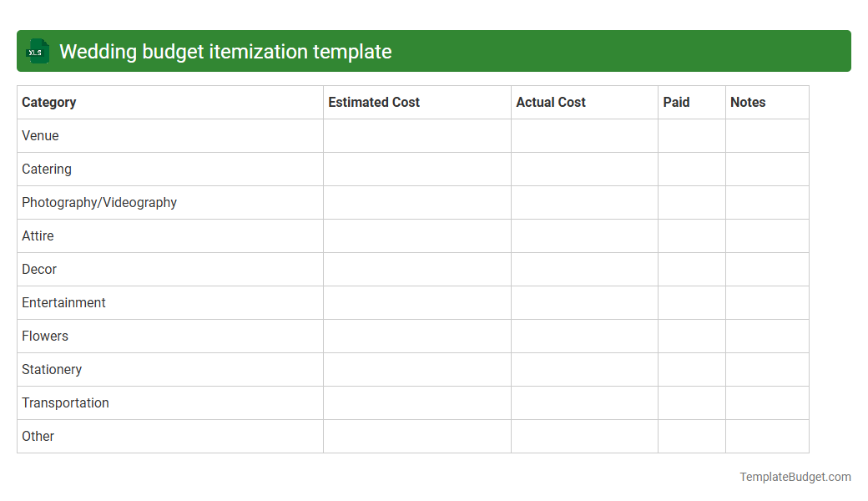The width and height of the screenshot is (868, 501).
Task: Click the Notes column header
Action: (748, 102)
